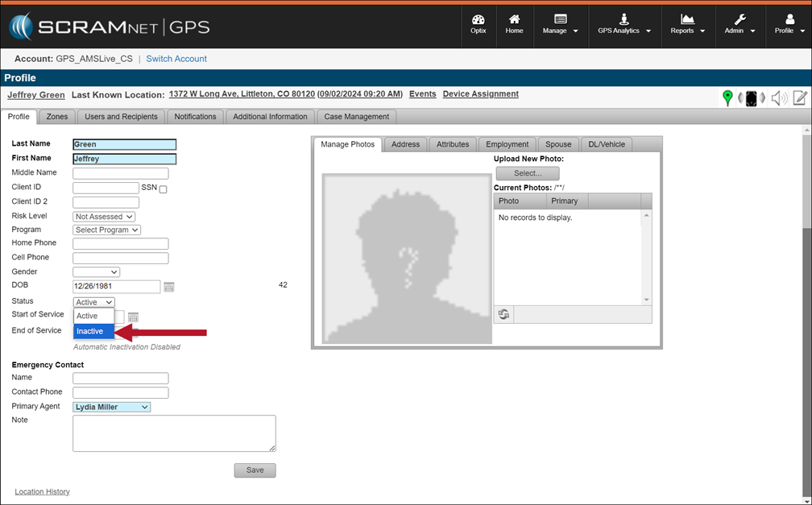Open the Employment tab

click(507, 144)
